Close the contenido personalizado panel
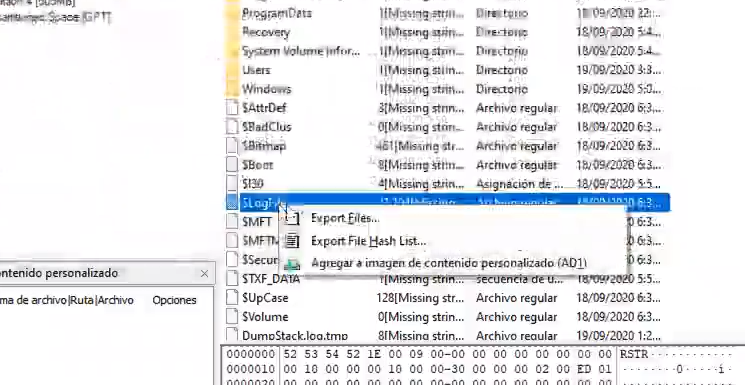This screenshot has height=385, width=745. (x=204, y=274)
